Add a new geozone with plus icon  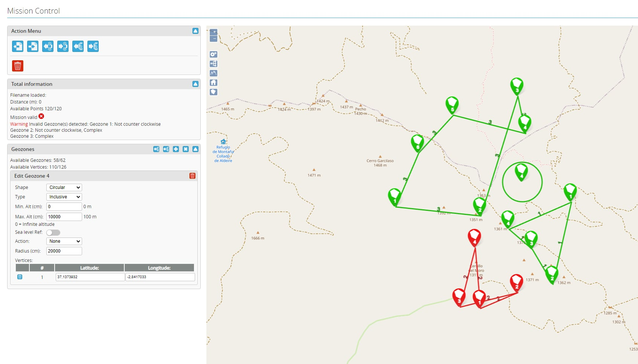coord(176,149)
